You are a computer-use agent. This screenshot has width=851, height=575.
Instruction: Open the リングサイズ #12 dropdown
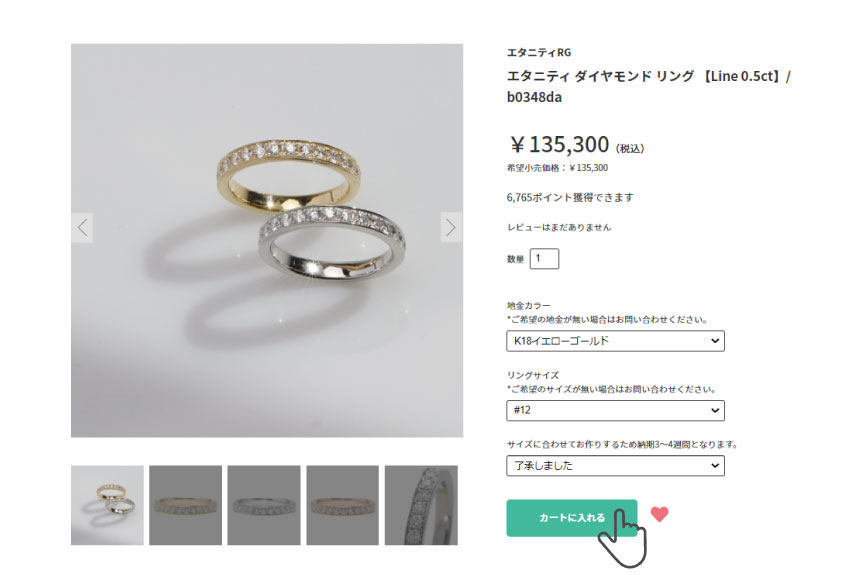click(x=615, y=410)
